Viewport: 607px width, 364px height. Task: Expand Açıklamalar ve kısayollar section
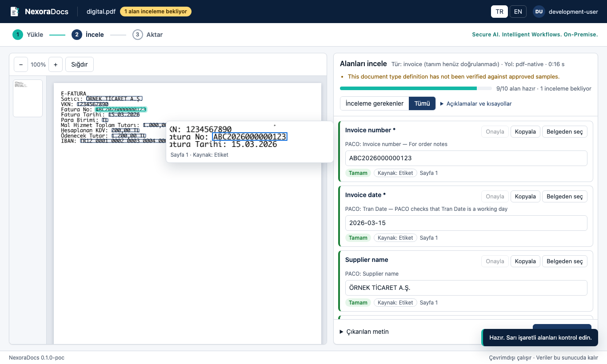coord(476,103)
